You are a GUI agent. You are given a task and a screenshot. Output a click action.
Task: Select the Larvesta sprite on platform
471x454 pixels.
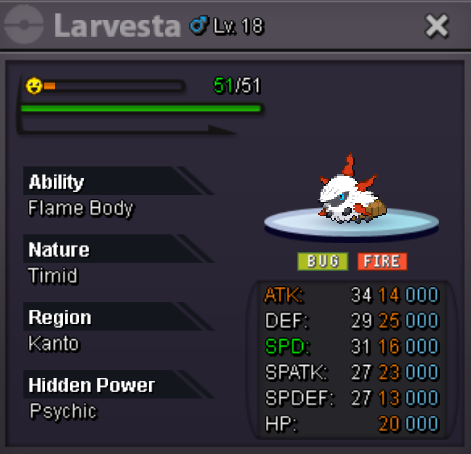point(352,190)
